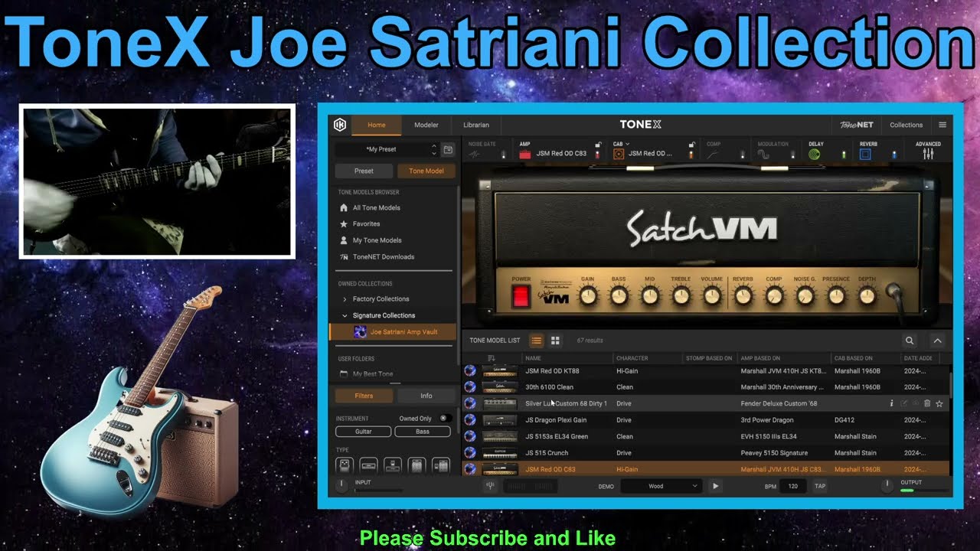The width and height of the screenshot is (980, 551).
Task: Switch tone model list to grid view
Action: coord(555,341)
